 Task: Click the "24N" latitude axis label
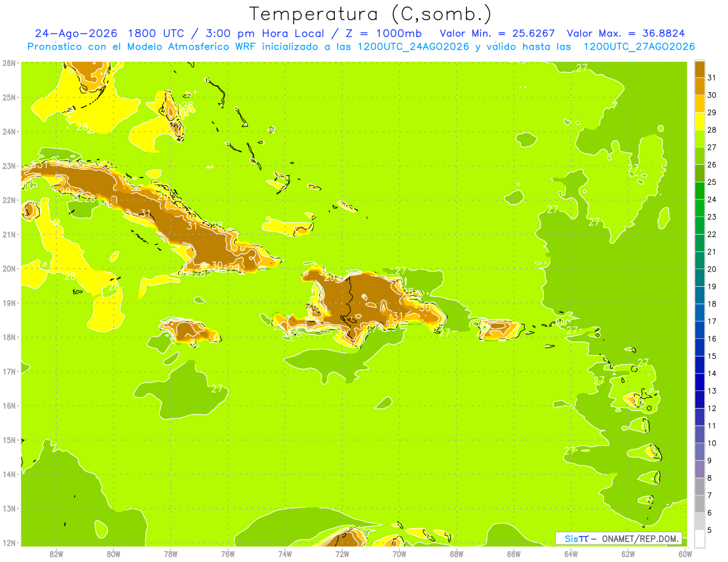pyautogui.click(x=9, y=132)
